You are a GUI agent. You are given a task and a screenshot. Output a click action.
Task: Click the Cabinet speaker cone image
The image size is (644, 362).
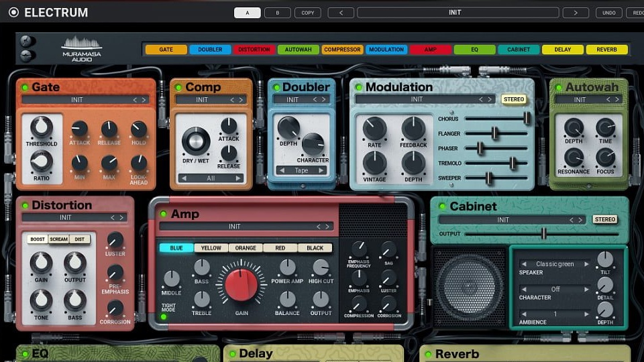pyautogui.click(x=470, y=286)
